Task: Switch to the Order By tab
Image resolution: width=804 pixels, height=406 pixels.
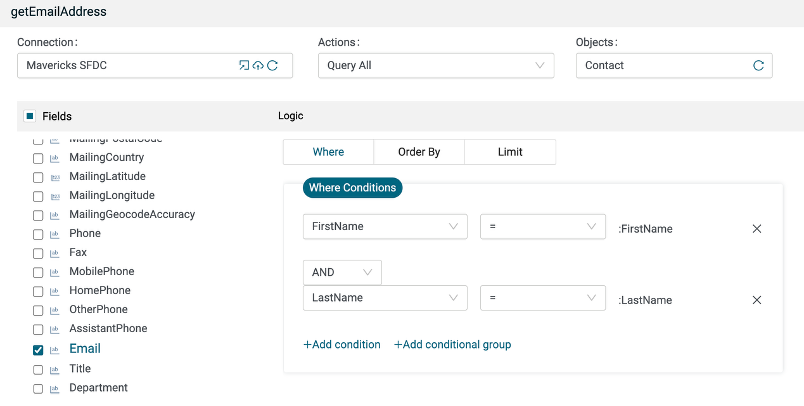Action: tap(419, 152)
